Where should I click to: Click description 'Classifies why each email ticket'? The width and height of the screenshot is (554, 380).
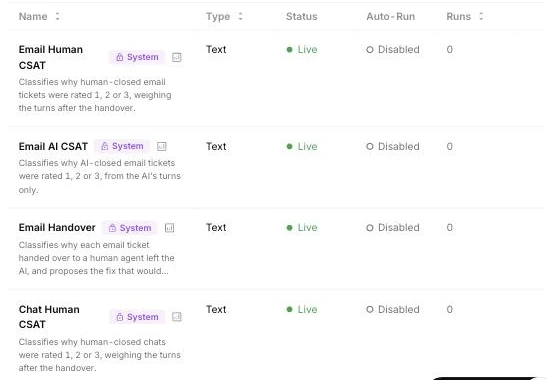tap(96, 258)
